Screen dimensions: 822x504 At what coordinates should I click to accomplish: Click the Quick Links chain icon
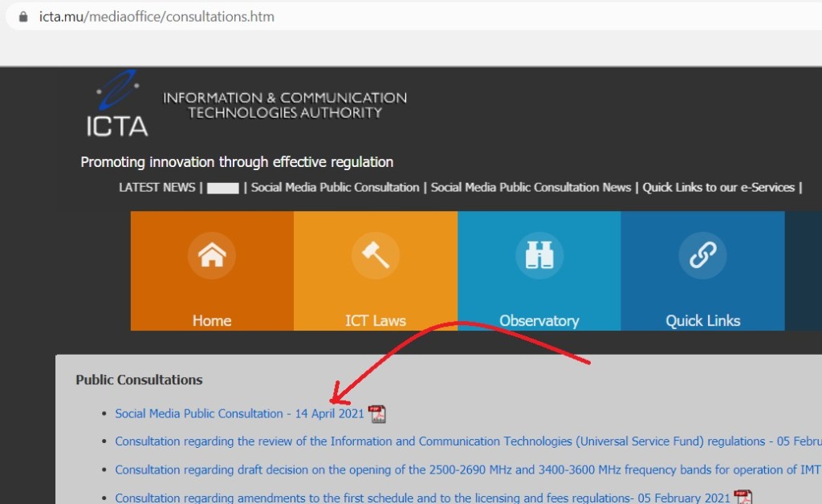pyautogui.click(x=702, y=256)
